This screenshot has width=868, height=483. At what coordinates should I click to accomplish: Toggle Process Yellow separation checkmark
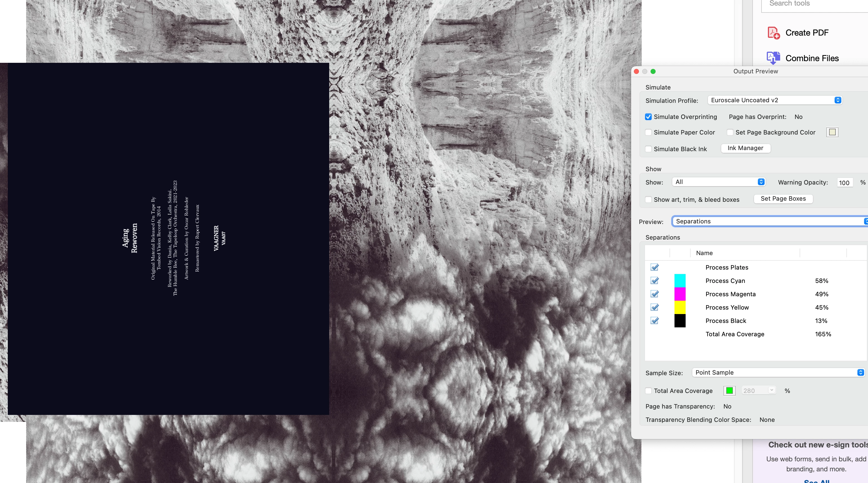point(654,307)
